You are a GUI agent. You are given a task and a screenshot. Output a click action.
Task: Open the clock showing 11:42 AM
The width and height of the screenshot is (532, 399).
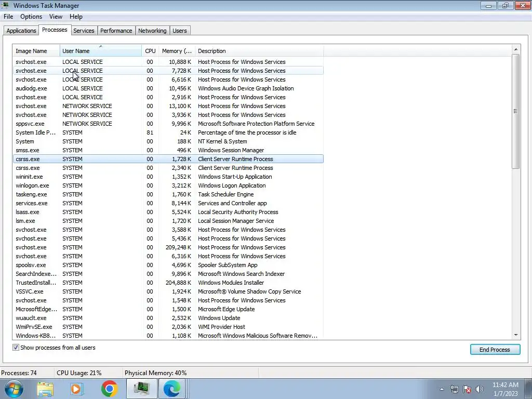[x=505, y=389]
